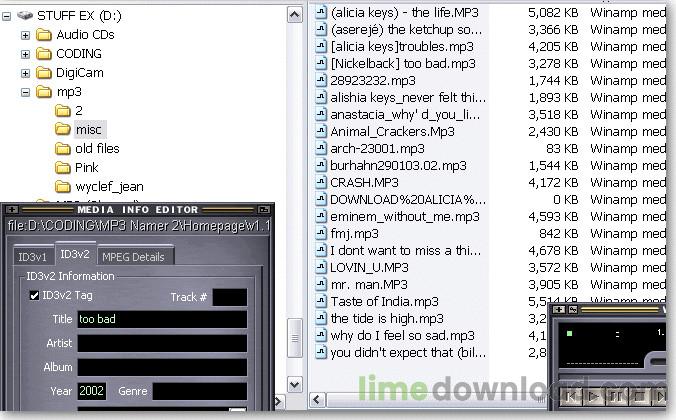Click the file icon of 28923232.mp3
Image resolution: width=676 pixels, height=420 pixels.
[x=321, y=80]
